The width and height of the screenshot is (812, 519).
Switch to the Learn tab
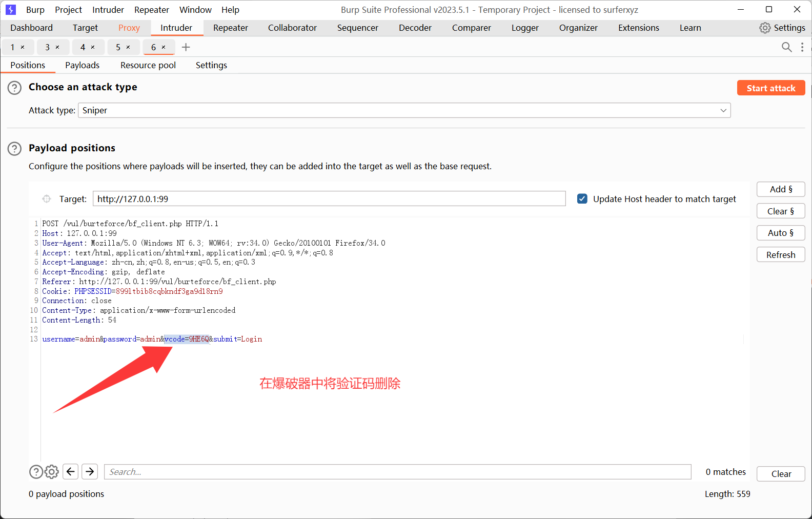coord(691,28)
